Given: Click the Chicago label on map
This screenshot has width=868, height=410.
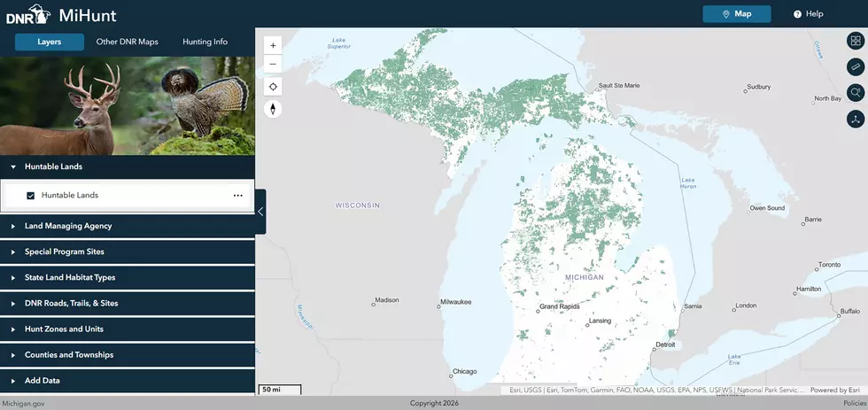Looking at the screenshot, I should tap(464, 372).
